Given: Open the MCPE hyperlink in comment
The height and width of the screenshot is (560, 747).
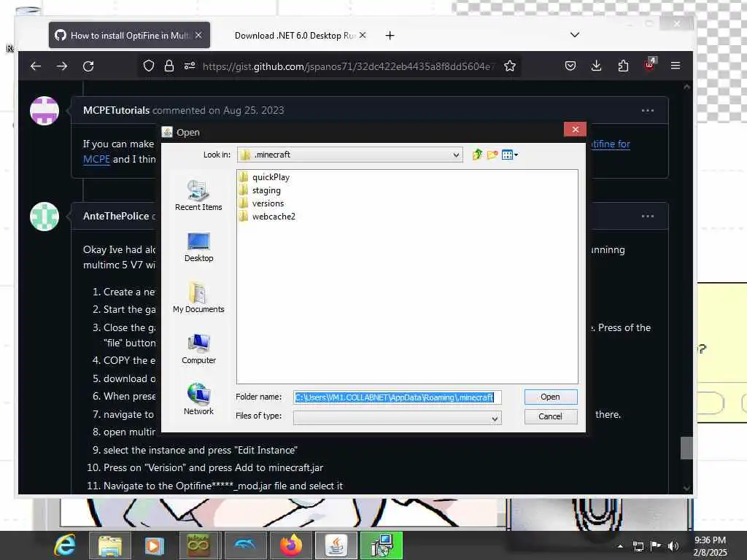Looking at the screenshot, I should pos(96,159).
